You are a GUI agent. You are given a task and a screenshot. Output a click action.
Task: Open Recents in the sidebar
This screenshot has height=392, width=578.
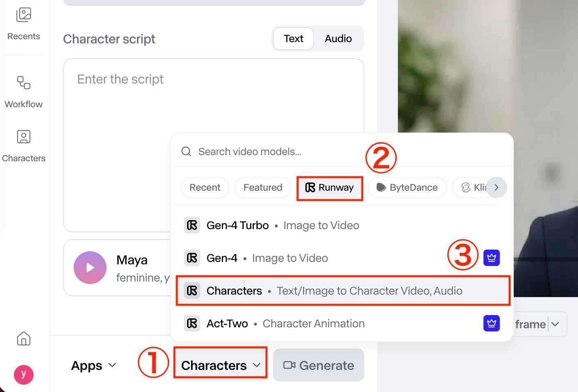(x=24, y=24)
